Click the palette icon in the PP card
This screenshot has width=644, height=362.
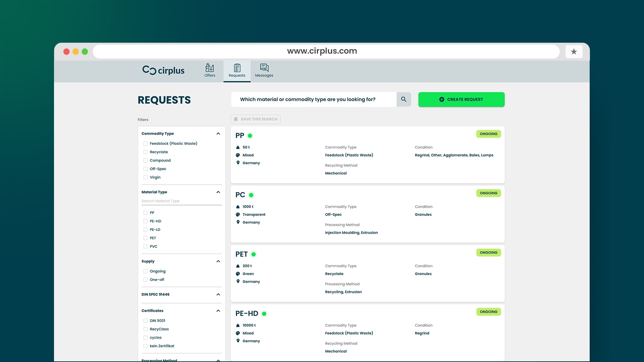[x=238, y=155]
